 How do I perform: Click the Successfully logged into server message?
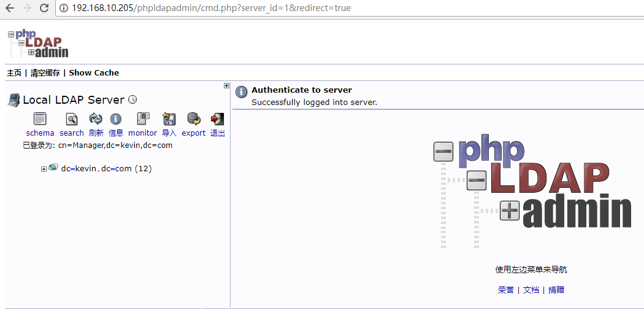tap(314, 103)
